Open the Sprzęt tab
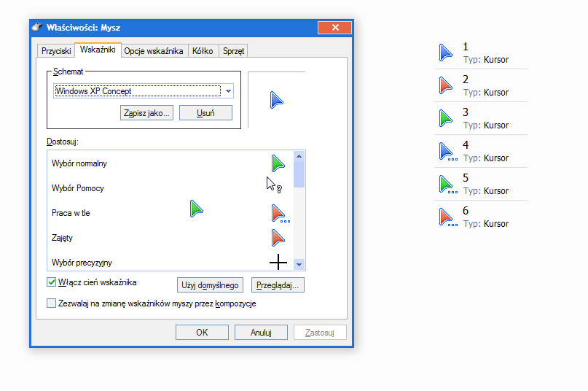Image resolution: width=588 pixels, height=391 pixels. click(233, 51)
